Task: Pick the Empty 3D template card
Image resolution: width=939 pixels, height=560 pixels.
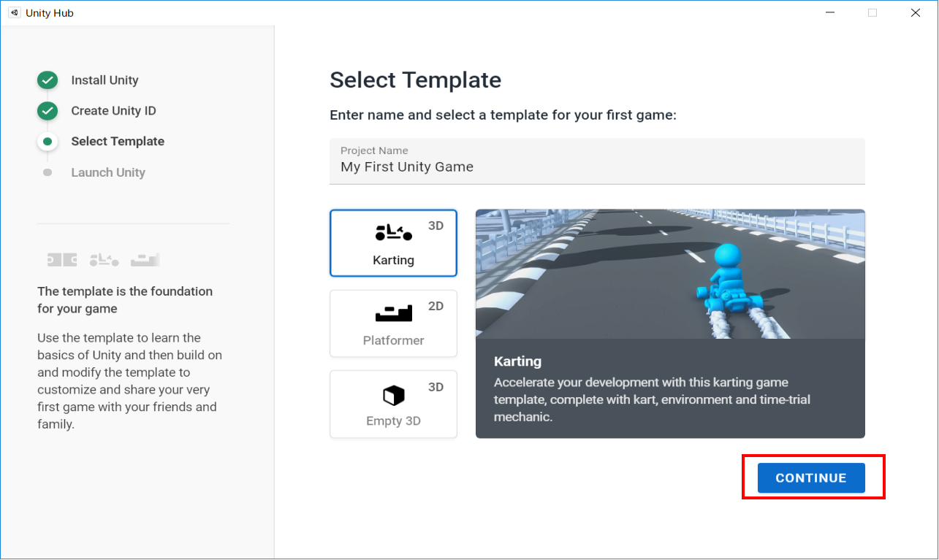Action: tap(393, 404)
